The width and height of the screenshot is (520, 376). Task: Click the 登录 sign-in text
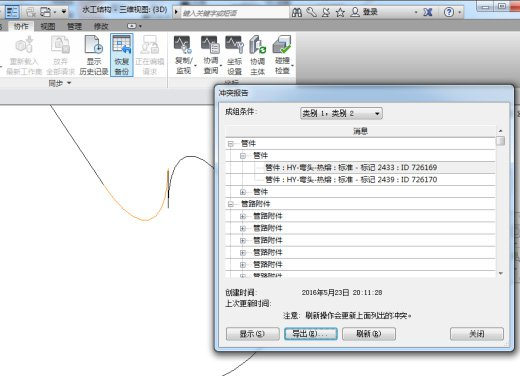(x=370, y=12)
